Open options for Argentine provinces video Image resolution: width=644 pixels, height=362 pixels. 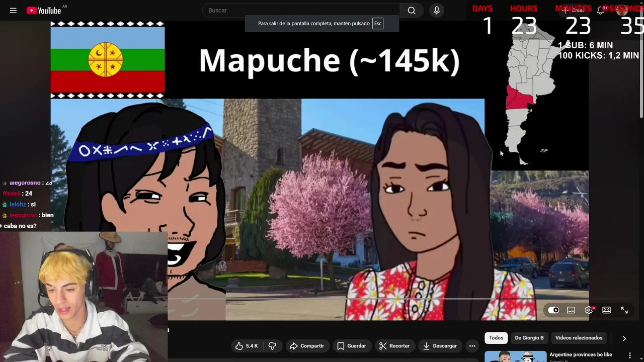[629, 355]
